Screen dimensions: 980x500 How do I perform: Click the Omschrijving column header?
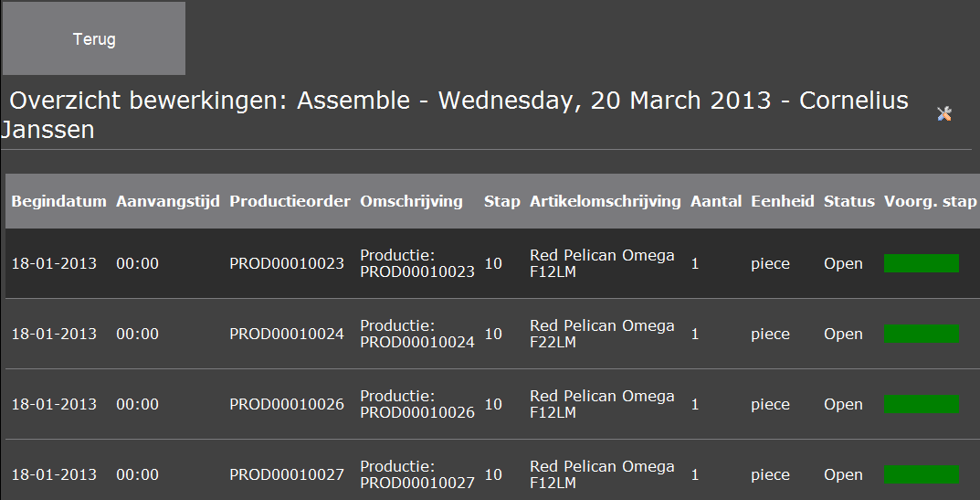pos(411,201)
